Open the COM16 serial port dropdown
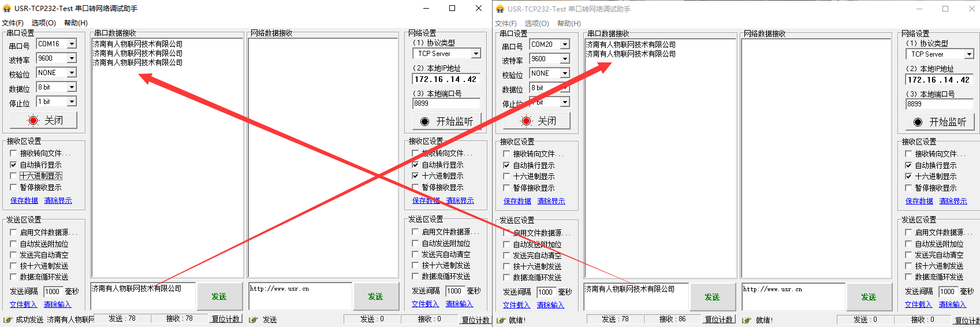The image size is (980, 327). 72,44
